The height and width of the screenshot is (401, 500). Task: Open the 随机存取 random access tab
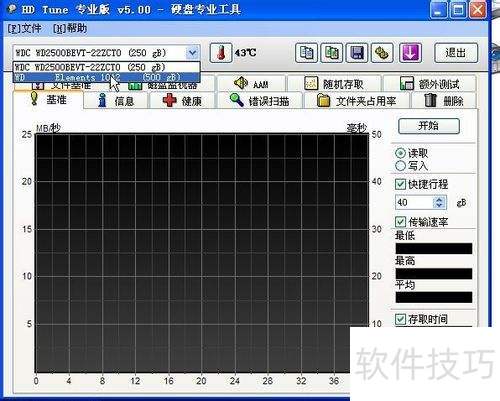click(x=334, y=84)
